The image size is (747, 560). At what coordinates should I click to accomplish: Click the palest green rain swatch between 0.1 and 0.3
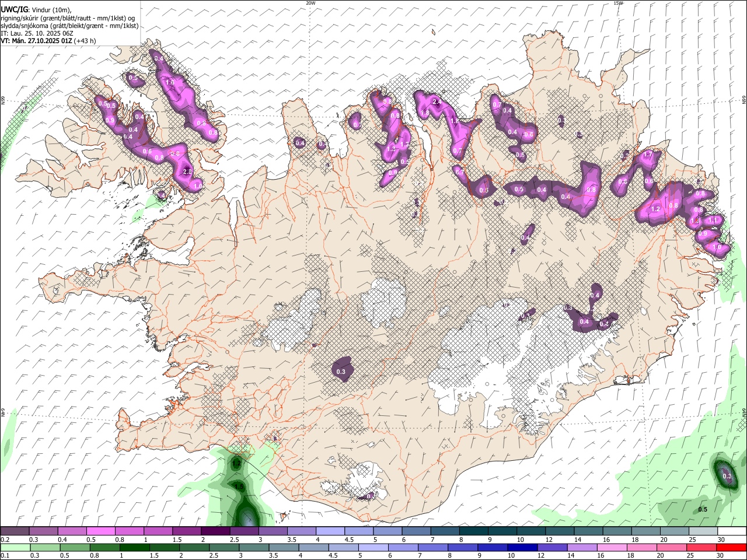coord(15,547)
